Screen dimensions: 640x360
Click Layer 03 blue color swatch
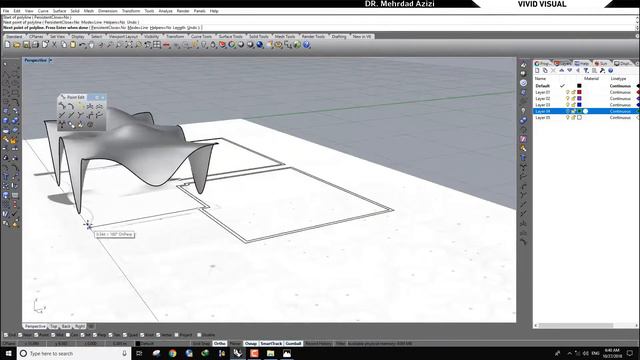click(579, 105)
